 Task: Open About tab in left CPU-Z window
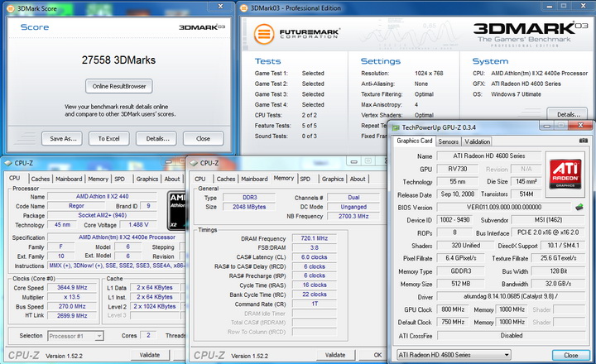pyautogui.click(x=172, y=179)
